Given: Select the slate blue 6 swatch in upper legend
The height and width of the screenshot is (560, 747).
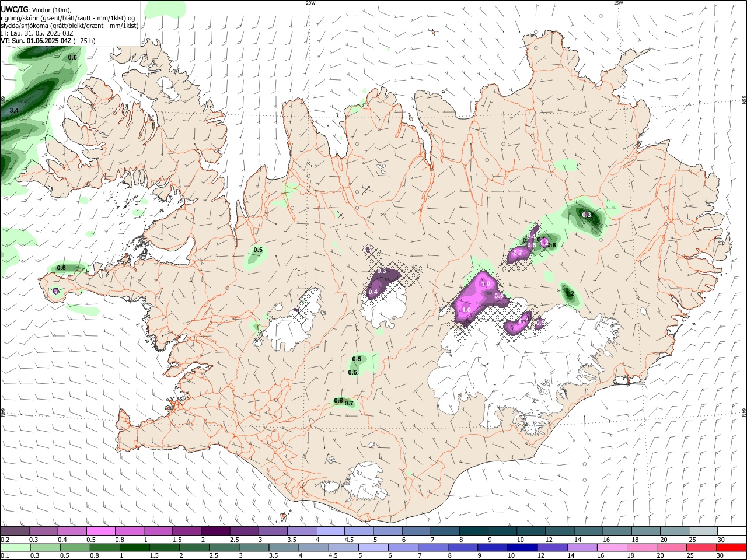Looking at the screenshot, I should click(x=416, y=531).
